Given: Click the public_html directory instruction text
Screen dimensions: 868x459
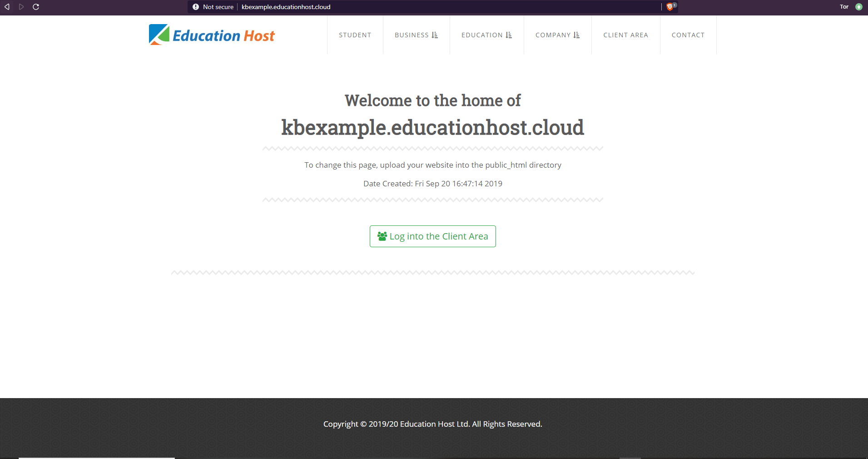Looking at the screenshot, I should [433, 165].
